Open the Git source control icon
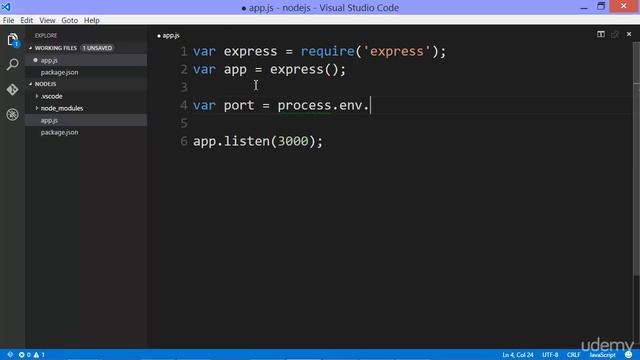The image size is (640, 360). 12,89
